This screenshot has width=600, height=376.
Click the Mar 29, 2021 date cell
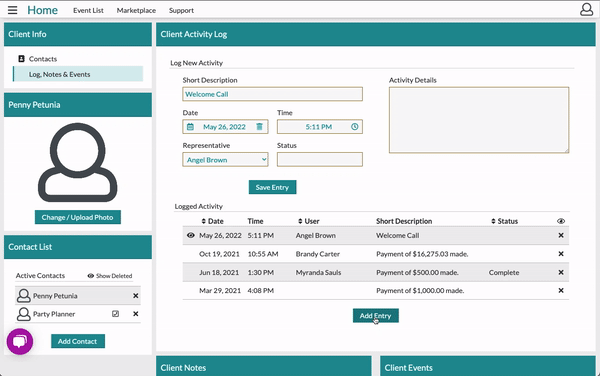pos(220,291)
